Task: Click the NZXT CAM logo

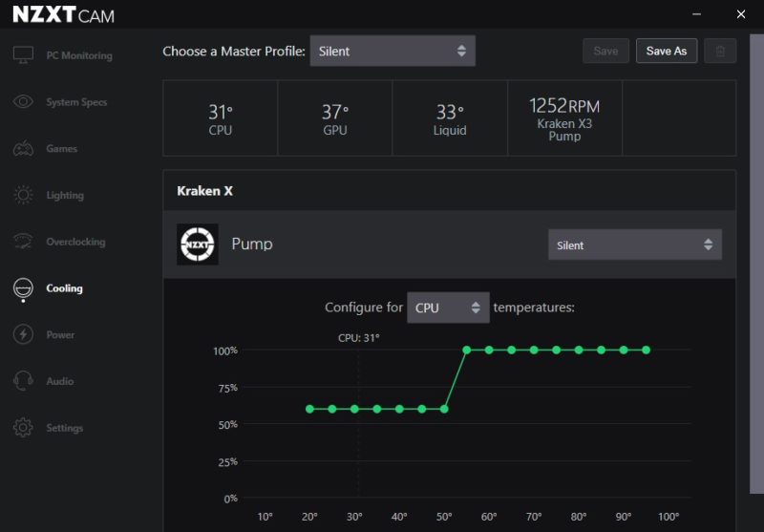Action: pos(63,14)
